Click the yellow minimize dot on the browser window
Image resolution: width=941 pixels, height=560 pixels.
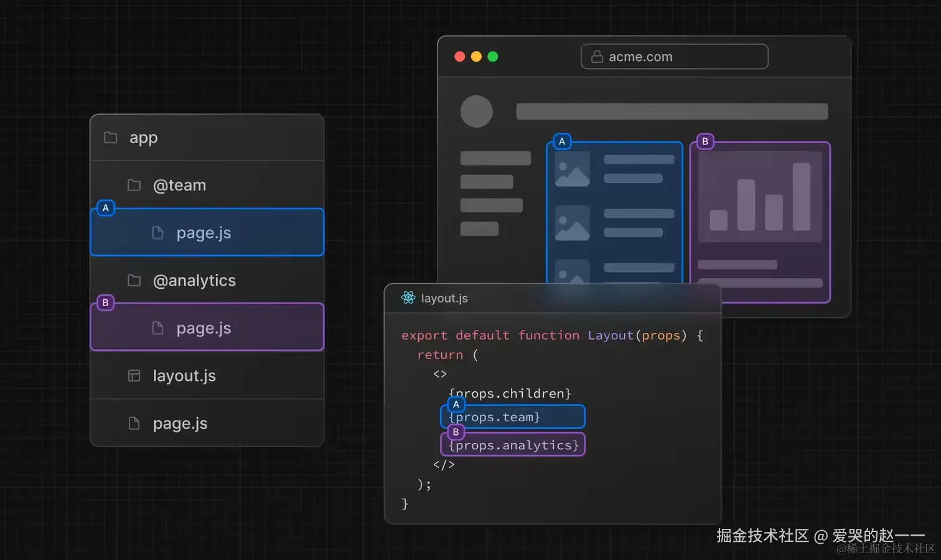[476, 57]
